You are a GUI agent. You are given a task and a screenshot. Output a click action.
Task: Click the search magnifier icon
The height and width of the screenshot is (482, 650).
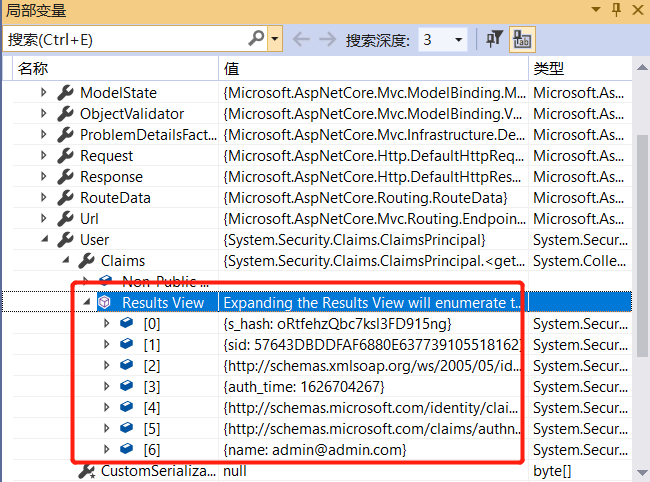pos(256,39)
